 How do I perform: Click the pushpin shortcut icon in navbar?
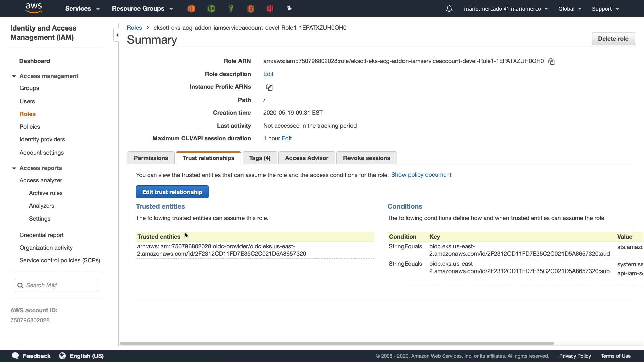pos(289,9)
